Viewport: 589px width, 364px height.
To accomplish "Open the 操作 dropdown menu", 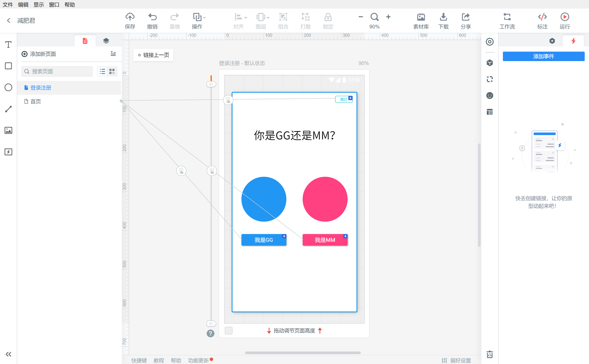I will point(198,20).
